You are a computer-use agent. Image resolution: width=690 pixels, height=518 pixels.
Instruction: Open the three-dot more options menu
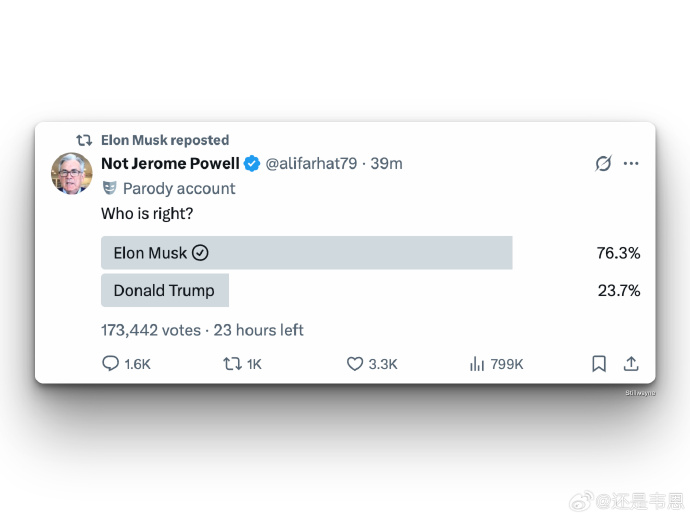631,164
